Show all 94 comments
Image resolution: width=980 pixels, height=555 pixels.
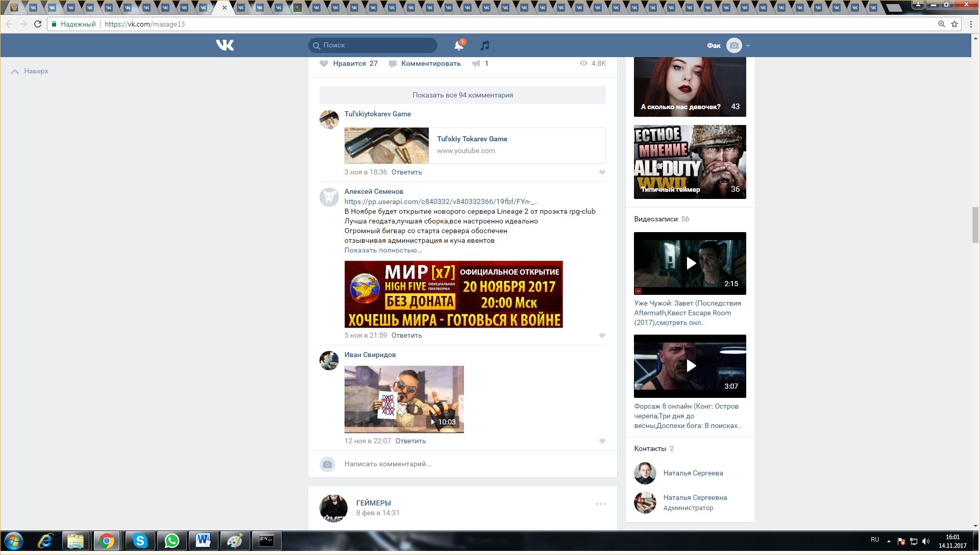point(462,95)
